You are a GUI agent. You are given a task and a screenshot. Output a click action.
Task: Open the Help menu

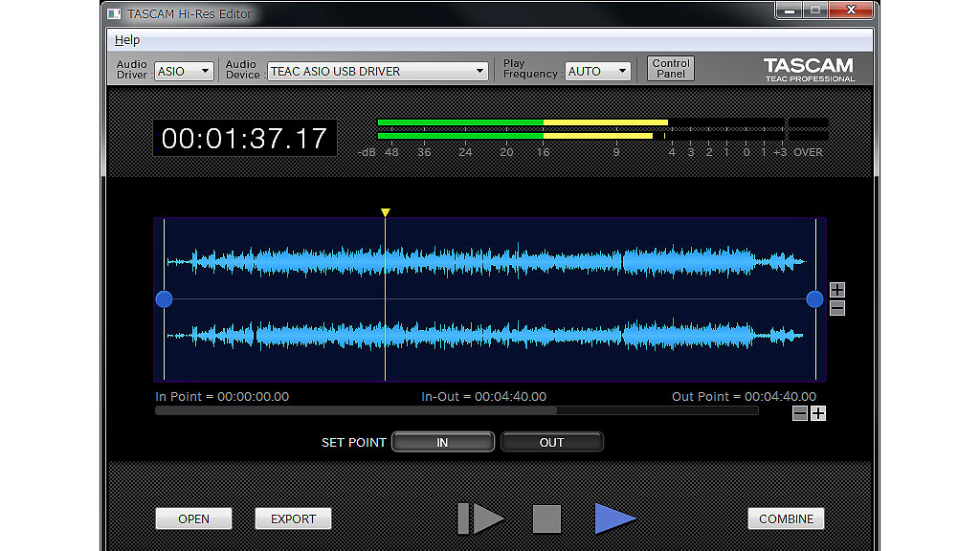click(127, 40)
